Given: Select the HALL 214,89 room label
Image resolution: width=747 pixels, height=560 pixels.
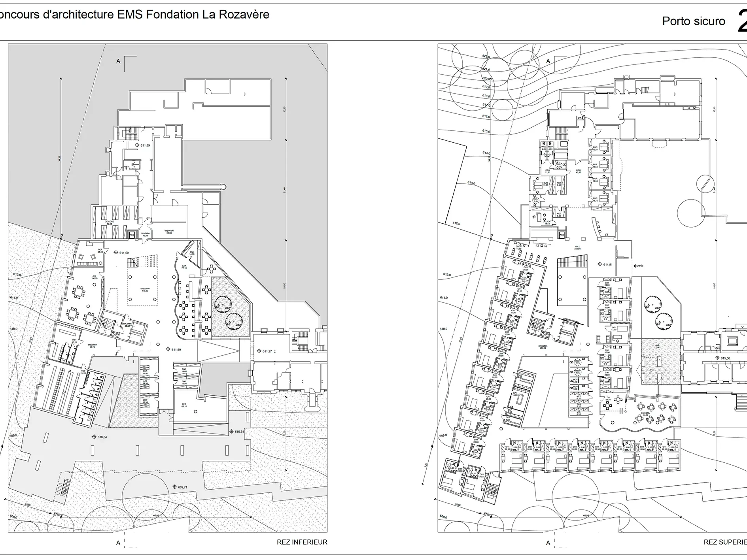Looking at the screenshot, I should tap(577, 248).
